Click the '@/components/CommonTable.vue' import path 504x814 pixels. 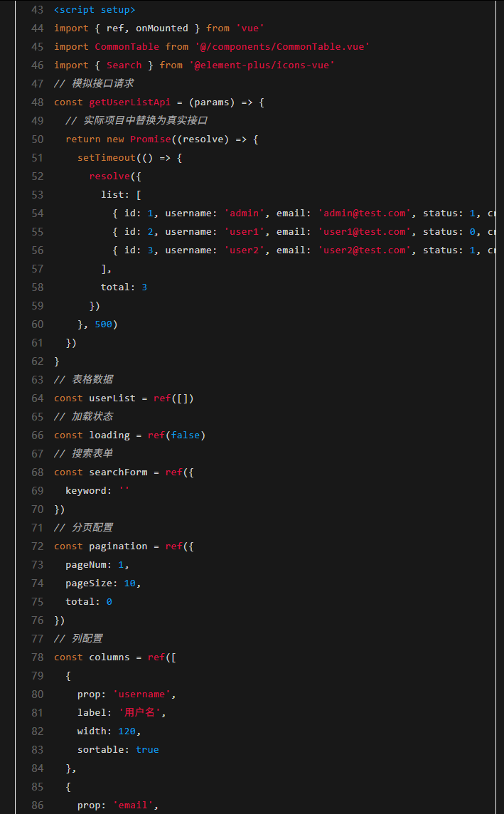tap(282, 47)
